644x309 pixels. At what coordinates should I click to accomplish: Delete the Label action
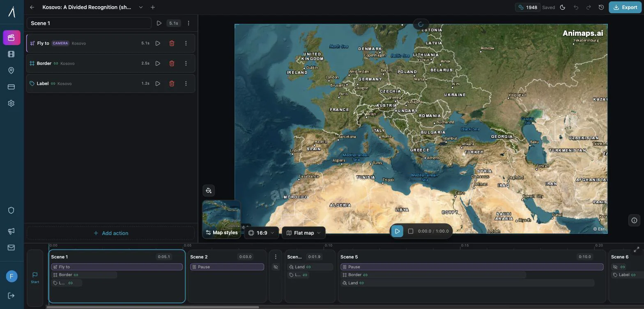click(172, 83)
